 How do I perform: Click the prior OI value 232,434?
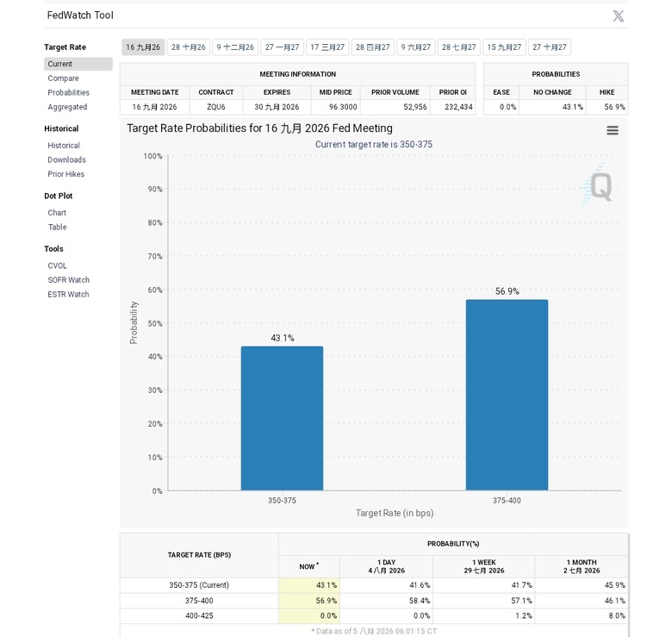[x=458, y=107]
